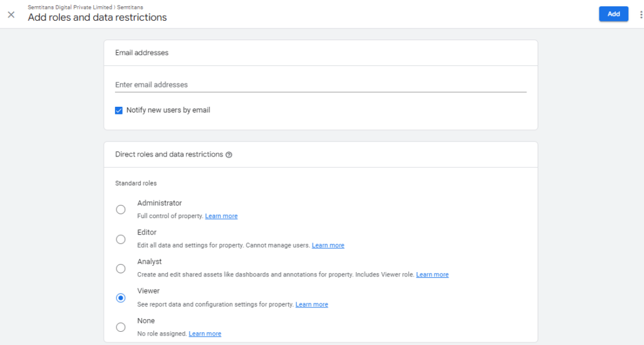Open Learn more link for Analyst role
Screen dimensions: 644x345
(432, 275)
